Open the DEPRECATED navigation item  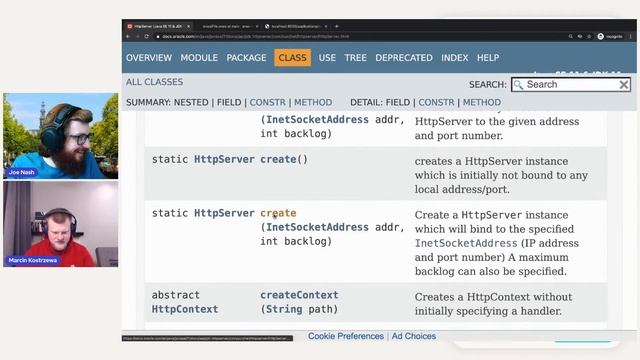[404, 58]
